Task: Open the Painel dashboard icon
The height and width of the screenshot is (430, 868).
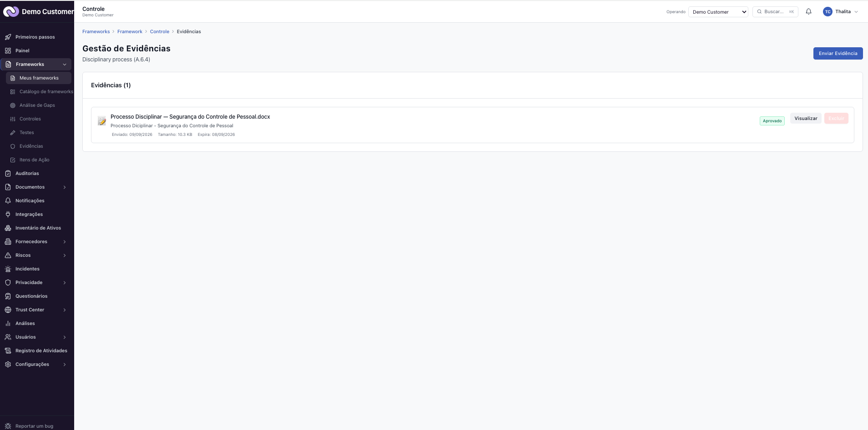Action: coord(8,50)
